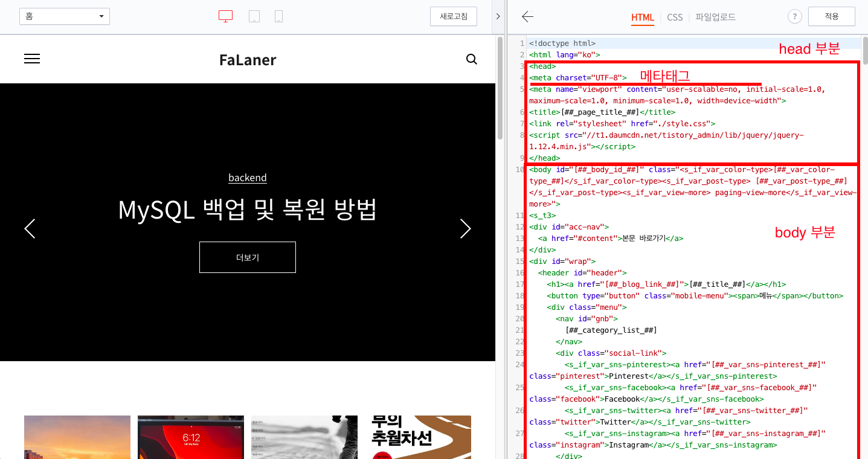Switch to tablet preview mode
Viewport: 868px width, 459px height.
254,16
